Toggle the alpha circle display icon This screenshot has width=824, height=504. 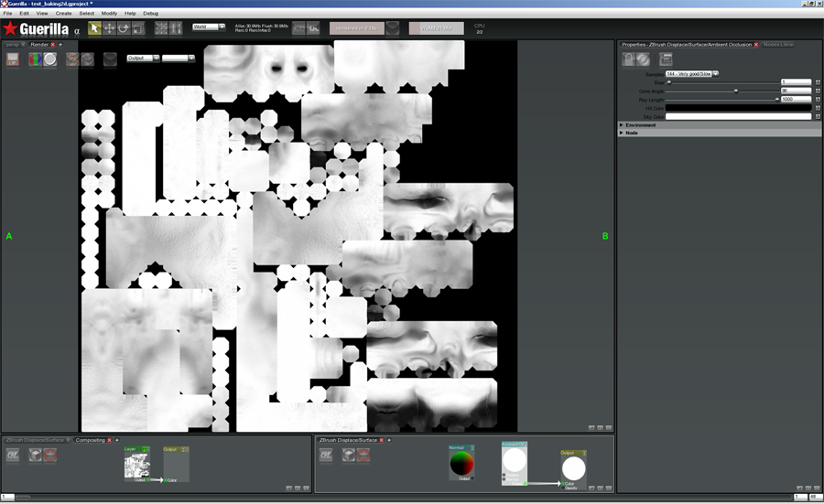pos(50,59)
